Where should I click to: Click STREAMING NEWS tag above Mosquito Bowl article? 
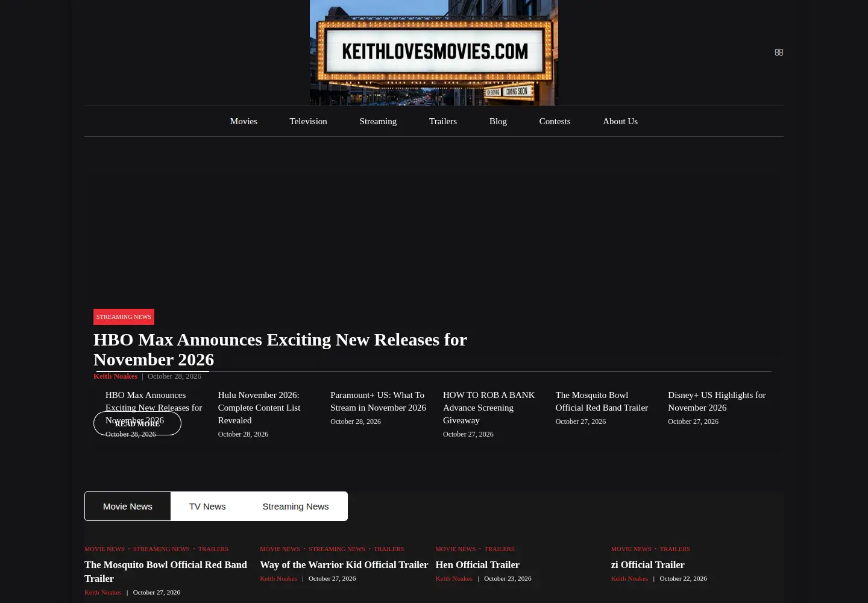[x=161, y=549]
